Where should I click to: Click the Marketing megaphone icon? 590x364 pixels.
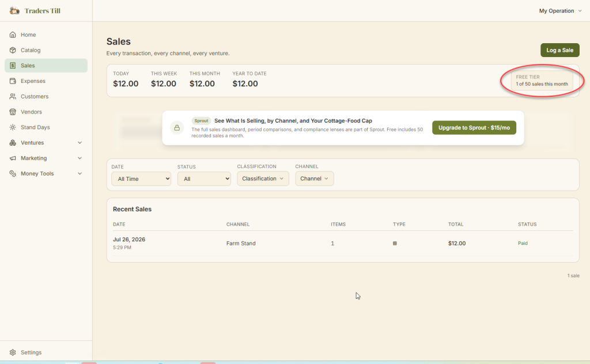click(13, 158)
